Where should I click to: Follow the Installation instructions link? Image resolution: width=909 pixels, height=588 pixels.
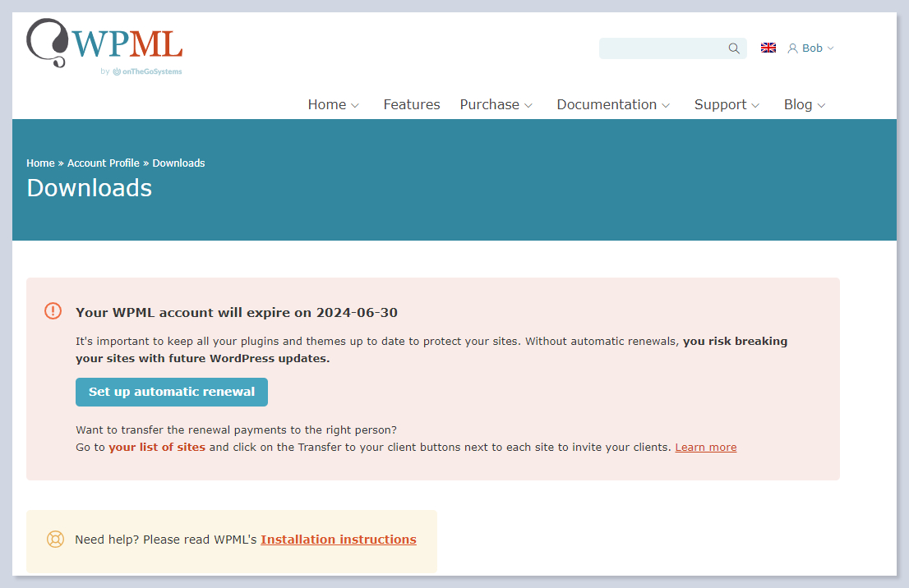tap(339, 540)
